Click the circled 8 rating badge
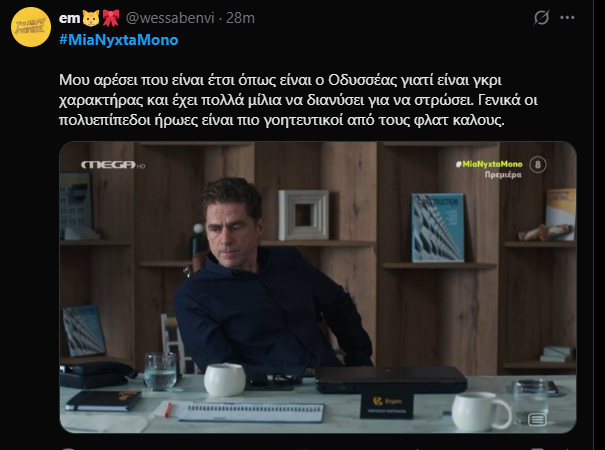Screen dimensions: 605x450 coord(537,165)
